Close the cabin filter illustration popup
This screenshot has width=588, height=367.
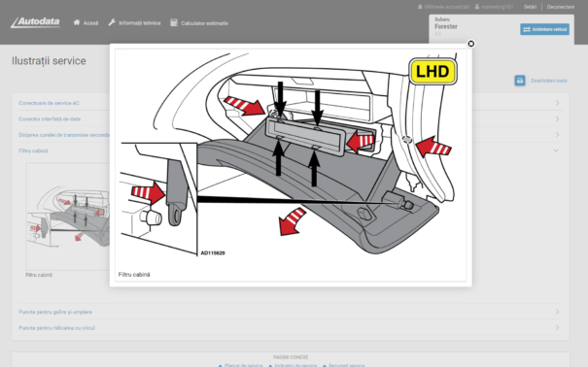tap(471, 44)
